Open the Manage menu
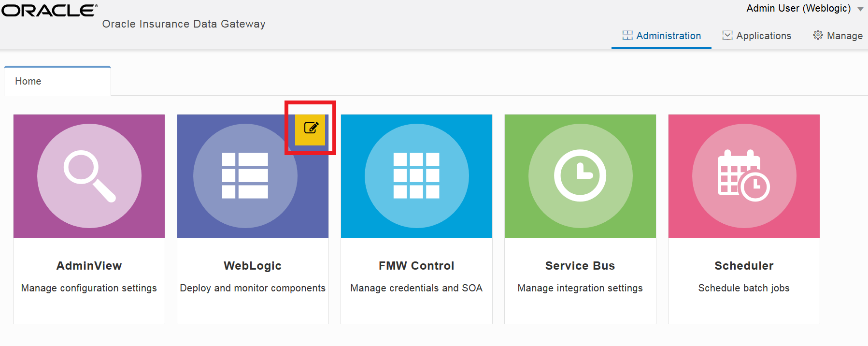868x346 pixels. click(x=838, y=36)
